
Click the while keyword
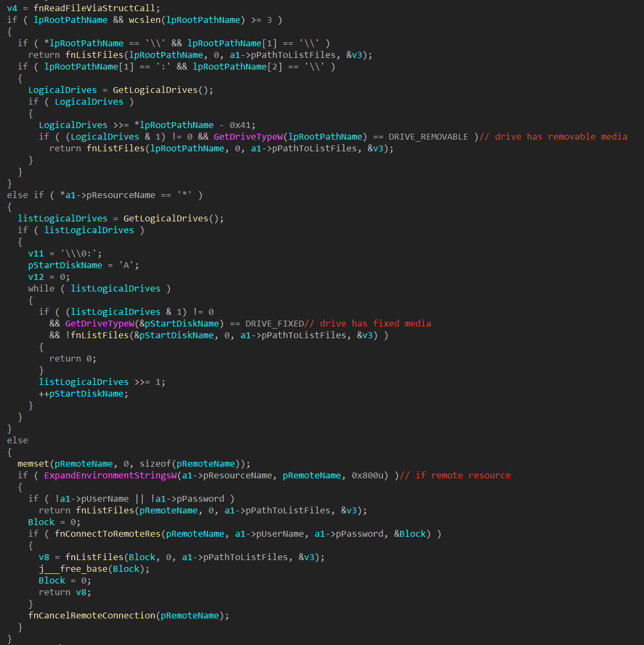[41, 288]
